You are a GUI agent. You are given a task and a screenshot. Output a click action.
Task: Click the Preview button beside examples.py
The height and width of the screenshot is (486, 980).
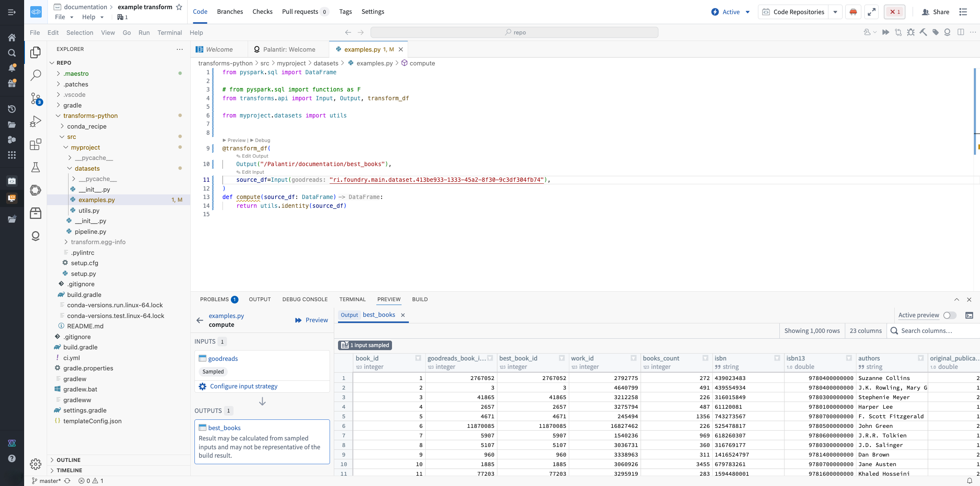tap(311, 320)
